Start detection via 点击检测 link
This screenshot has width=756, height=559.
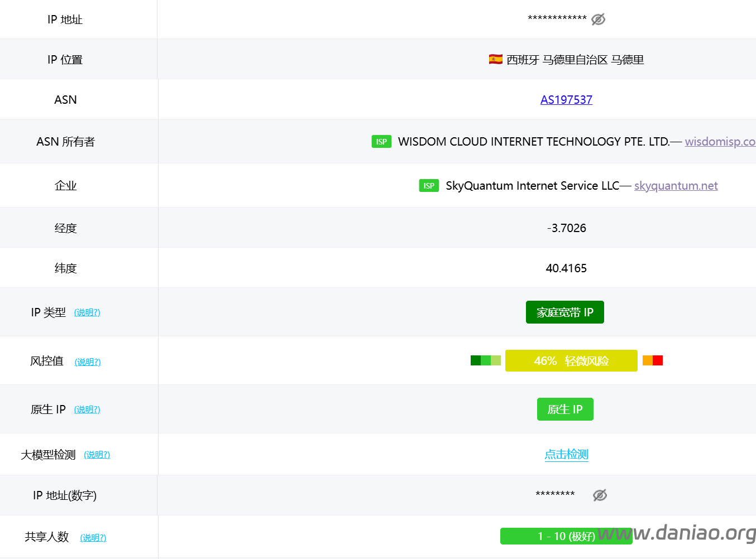[x=566, y=454]
